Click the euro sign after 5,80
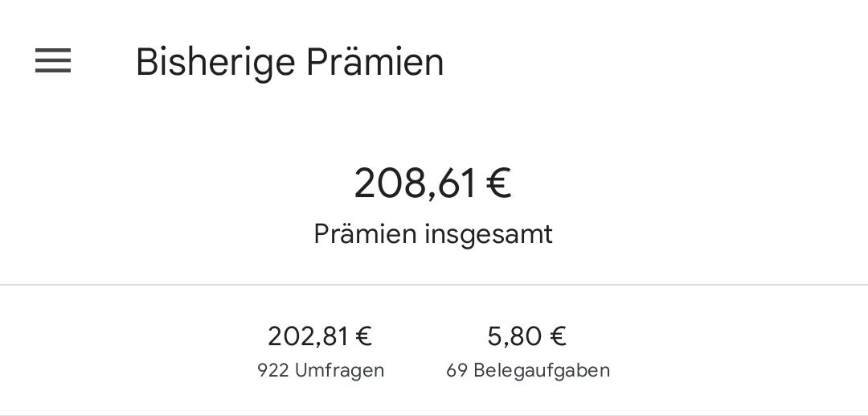Image resolution: width=868 pixels, height=416 pixels. click(558, 336)
